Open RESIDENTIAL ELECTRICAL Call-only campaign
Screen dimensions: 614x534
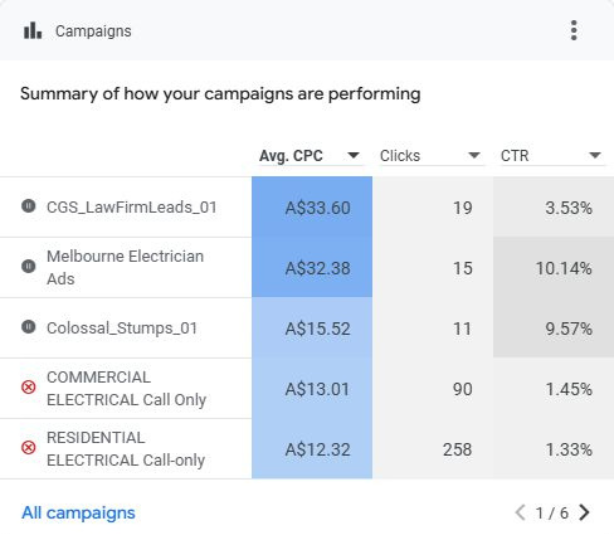pos(125,448)
